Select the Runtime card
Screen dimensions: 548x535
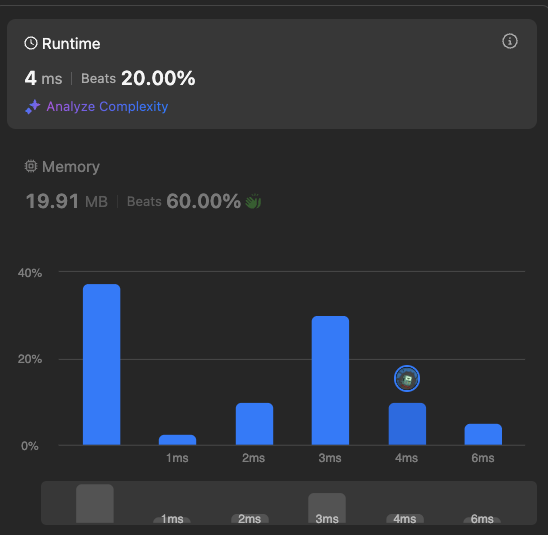(272, 74)
